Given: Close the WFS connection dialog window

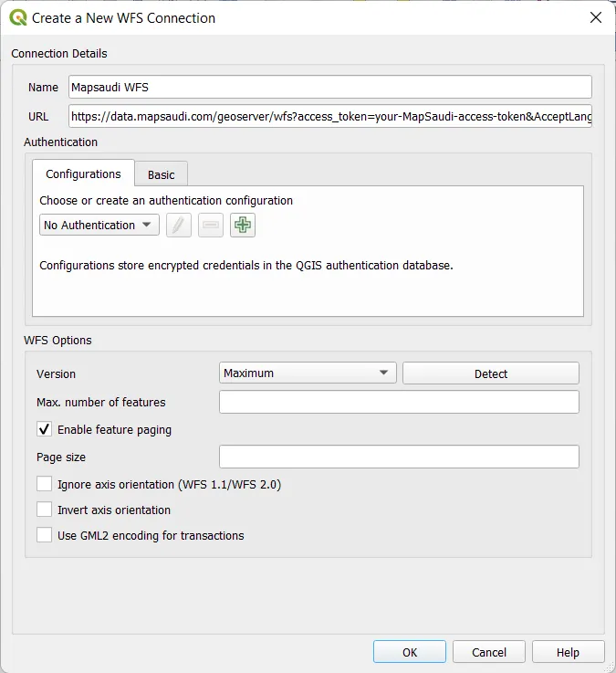Looking at the screenshot, I should point(595,17).
